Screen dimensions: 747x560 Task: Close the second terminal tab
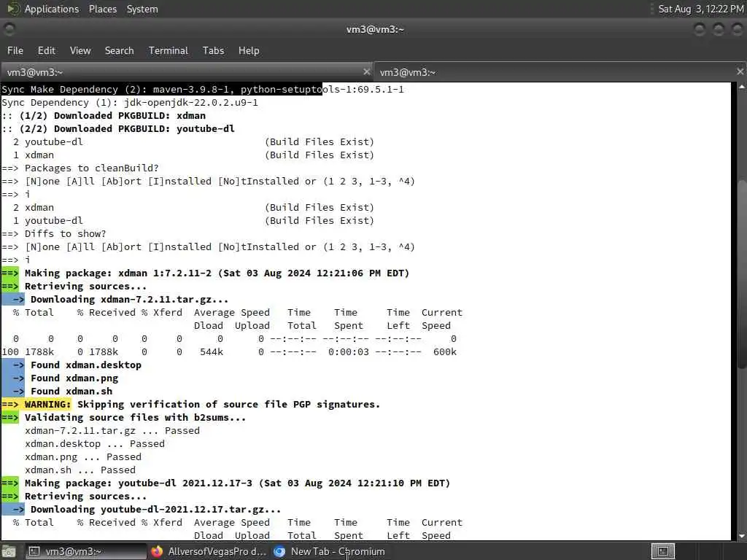point(740,71)
